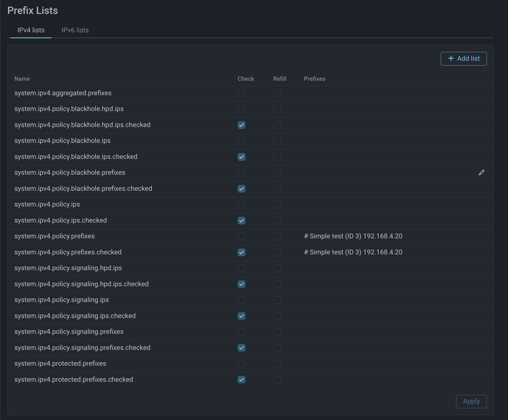Enable Check for system.ipv4.policy.prefixes
Screen dimensions: 508x420
coord(241,236)
